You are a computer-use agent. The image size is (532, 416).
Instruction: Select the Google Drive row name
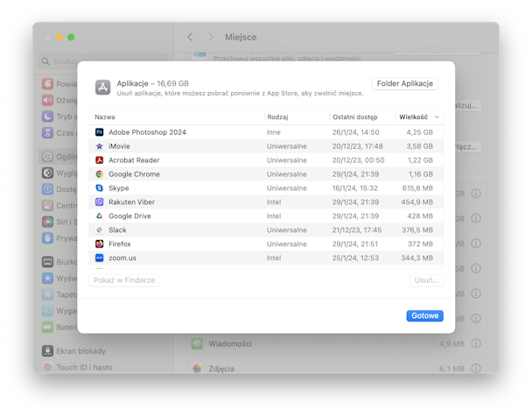click(129, 215)
